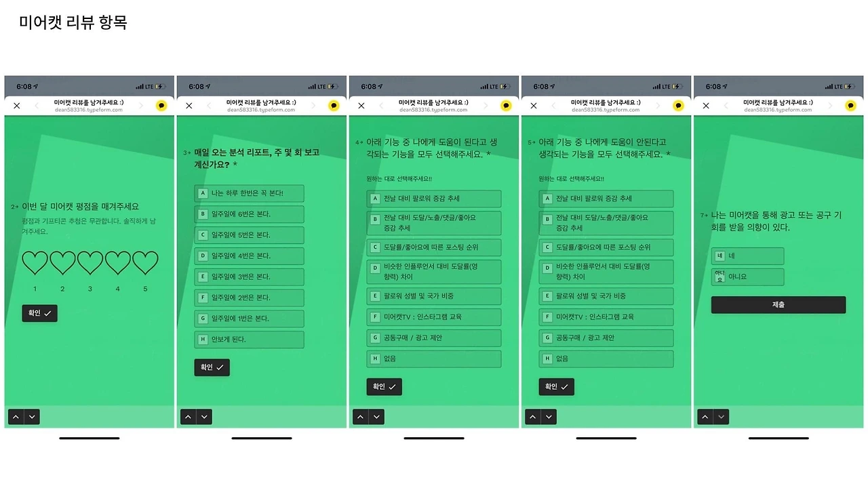This screenshot has width=868, height=488.
Task: Choose the third heart labeled 3
Action: (x=90, y=263)
